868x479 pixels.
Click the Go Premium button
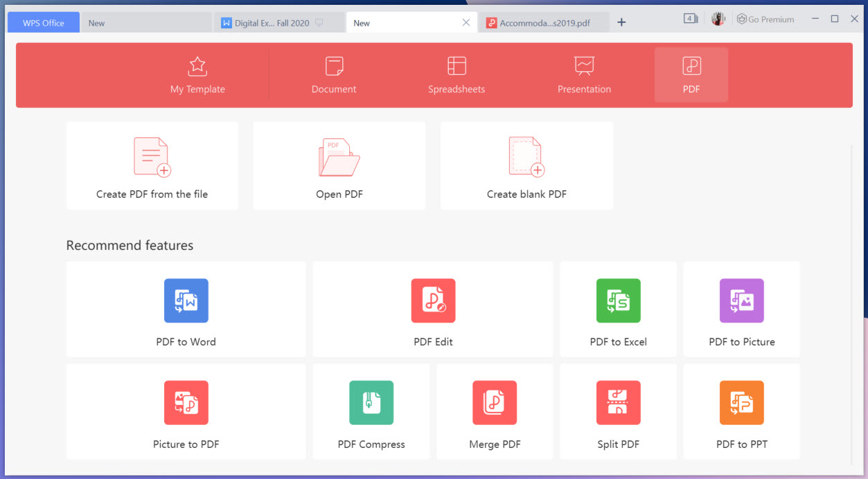click(765, 19)
